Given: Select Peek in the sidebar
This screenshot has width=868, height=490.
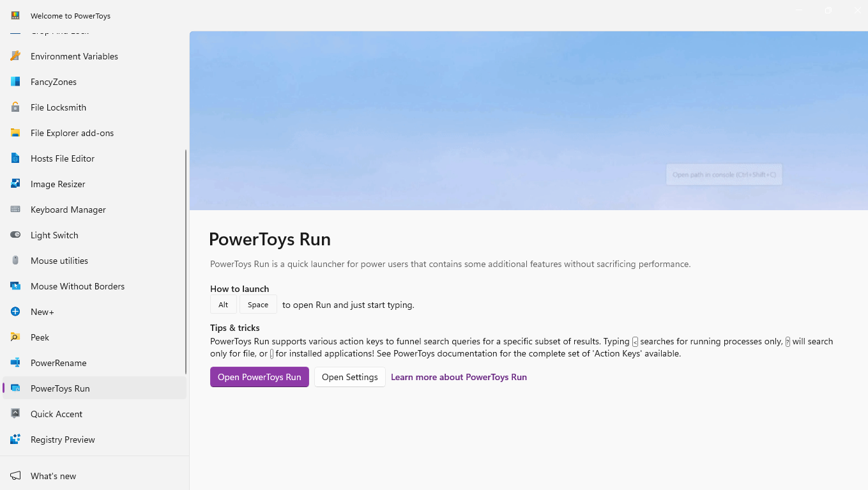Looking at the screenshot, I should [x=95, y=337].
